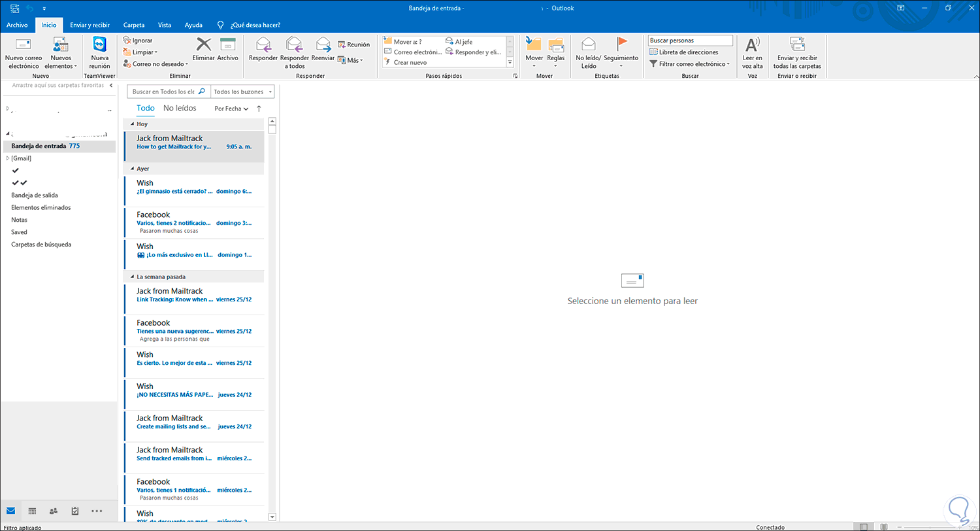The height and width of the screenshot is (531, 980).
Task: Reply with the Responder button
Action: click(x=263, y=50)
